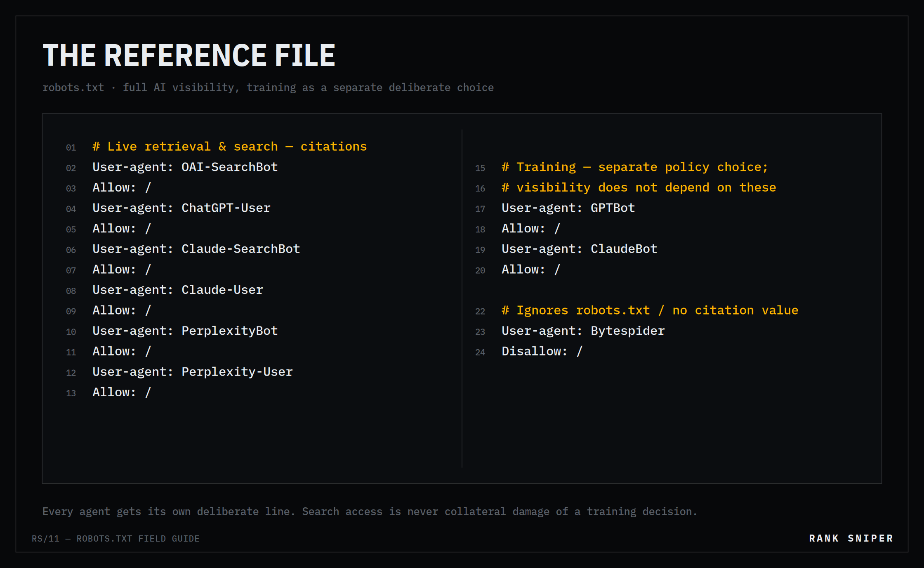Click 'Allow: /' on line 09

[x=122, y=310]
